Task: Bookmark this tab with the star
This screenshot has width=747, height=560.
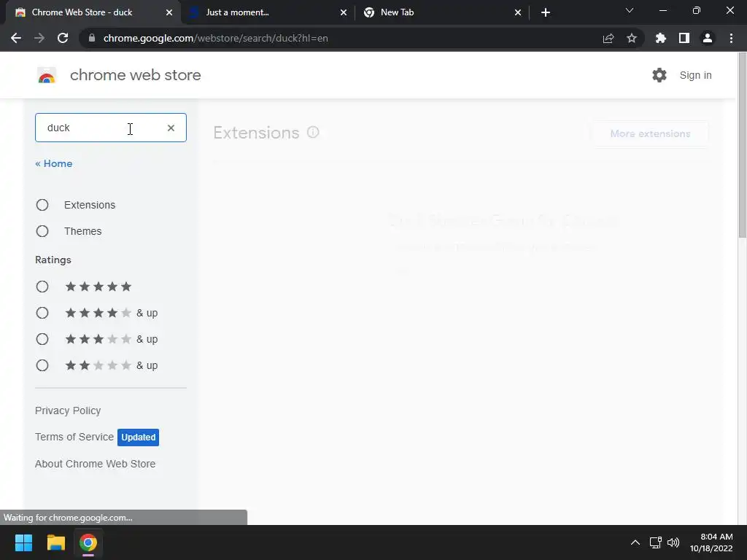Action: (x=632, y=38)
